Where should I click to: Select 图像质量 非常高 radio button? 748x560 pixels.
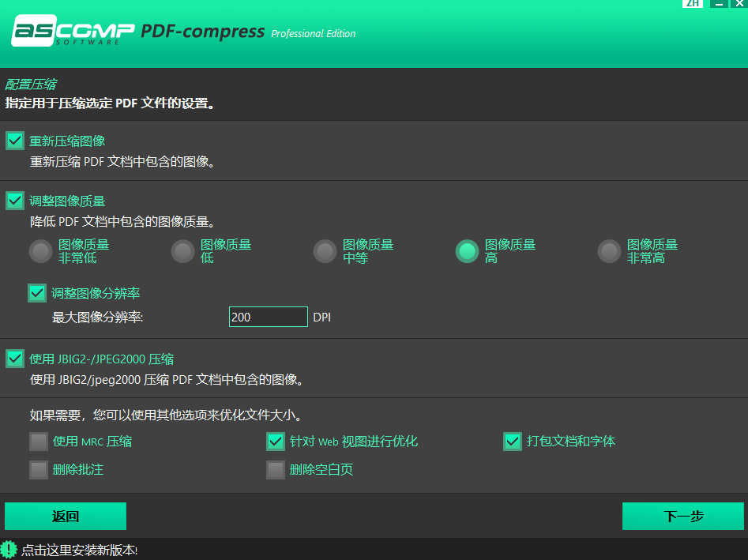click(610, 251)
